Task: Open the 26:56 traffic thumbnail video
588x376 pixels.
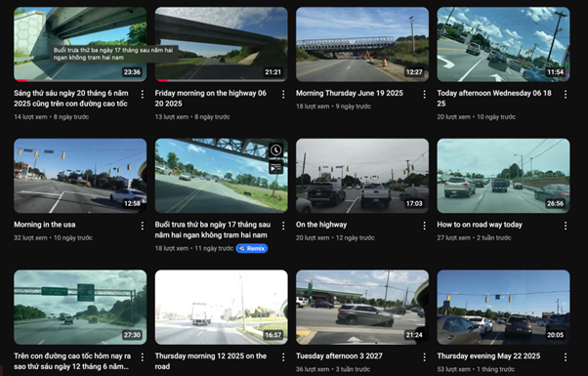Action: click(x=503, y=176)
